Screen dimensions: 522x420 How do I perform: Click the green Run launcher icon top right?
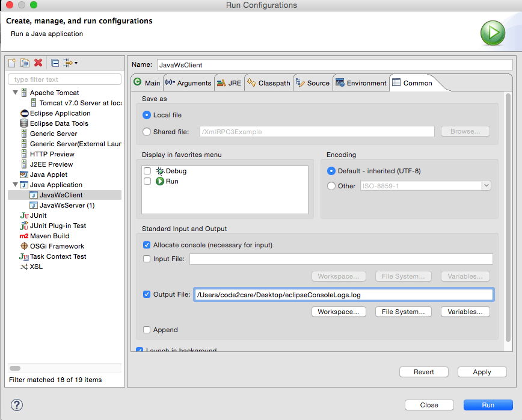coord(493,33)
